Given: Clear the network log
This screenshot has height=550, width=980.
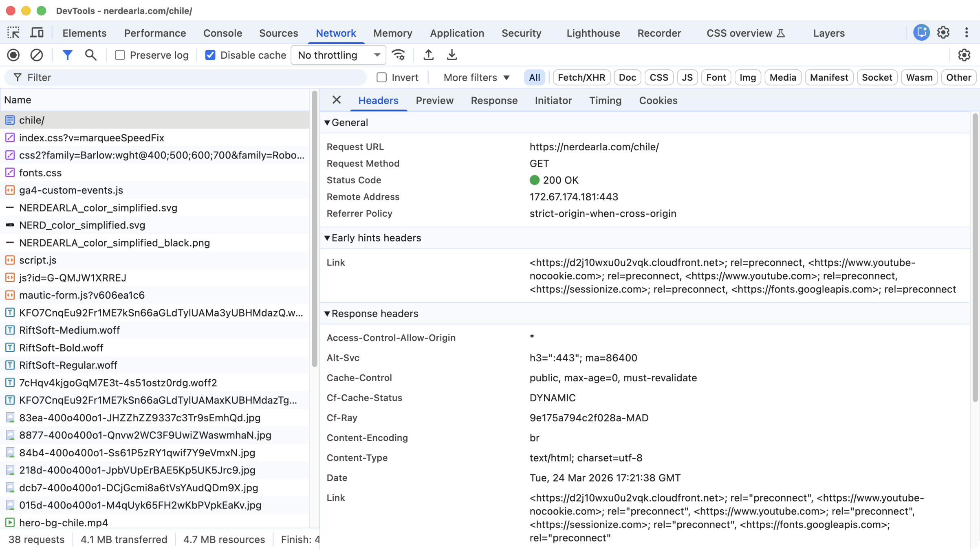Looking at the screenshot, I should (x=37, y=55).
